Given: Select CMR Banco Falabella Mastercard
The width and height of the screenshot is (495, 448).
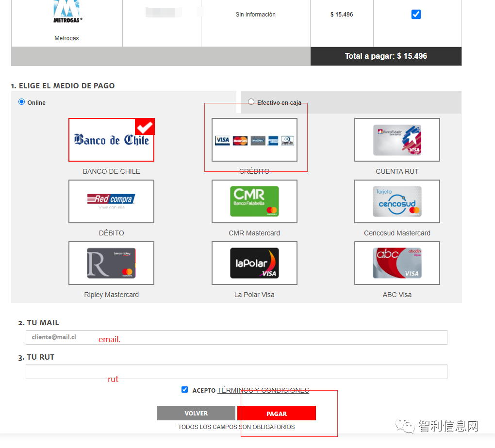Looking at the screenshot, I should [254, 201].
